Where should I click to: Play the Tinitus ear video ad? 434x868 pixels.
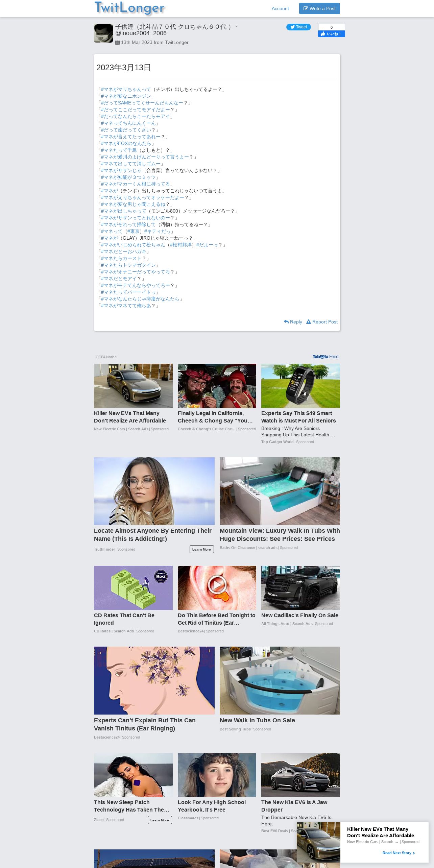217,584
